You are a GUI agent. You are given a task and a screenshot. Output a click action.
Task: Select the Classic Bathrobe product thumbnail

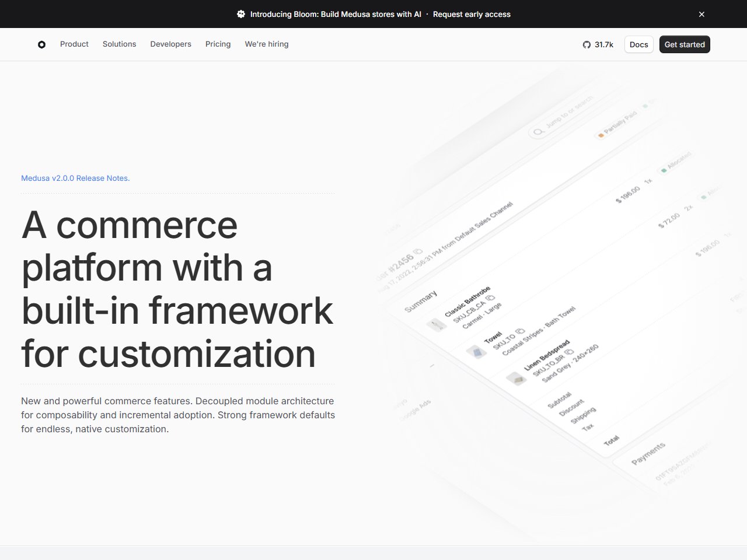click(x=436, y=325)
